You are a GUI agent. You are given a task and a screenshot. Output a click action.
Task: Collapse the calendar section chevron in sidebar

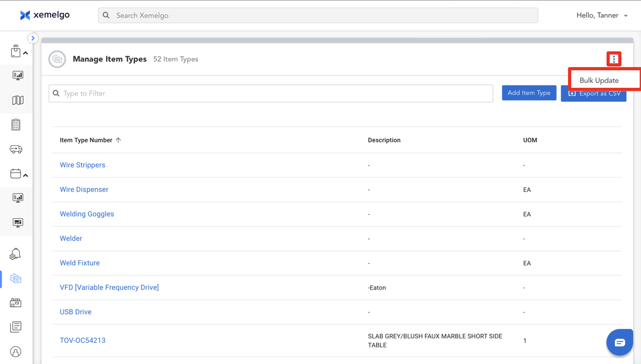[x=26, y=175]
